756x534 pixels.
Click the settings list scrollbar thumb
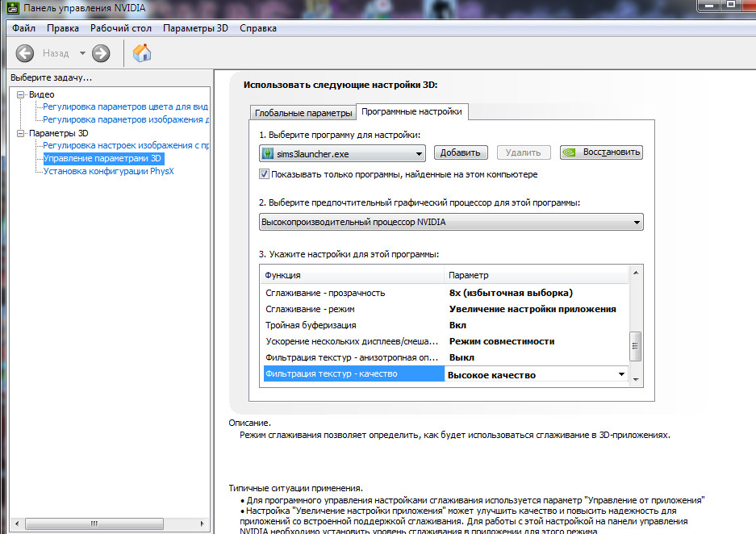(x=636, y=346)
